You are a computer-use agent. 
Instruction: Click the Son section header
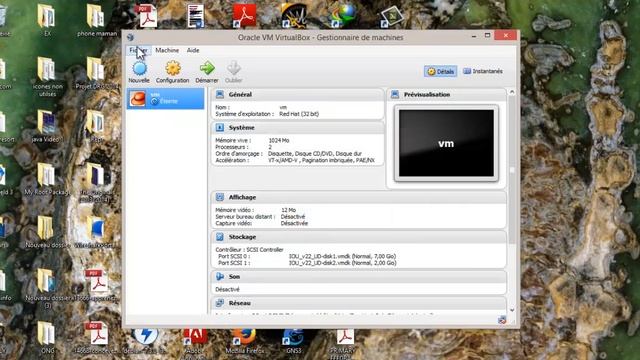point(359,277)
